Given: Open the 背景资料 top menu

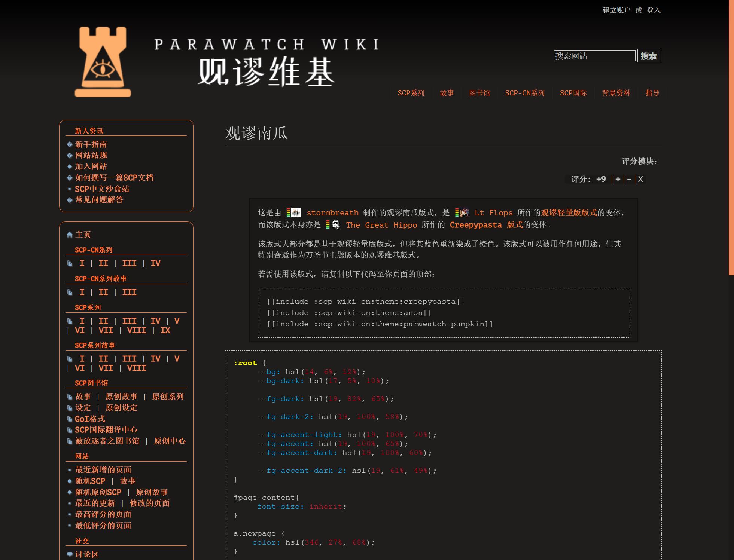Looking at the screenshot, I should click(x=616, y=93).
